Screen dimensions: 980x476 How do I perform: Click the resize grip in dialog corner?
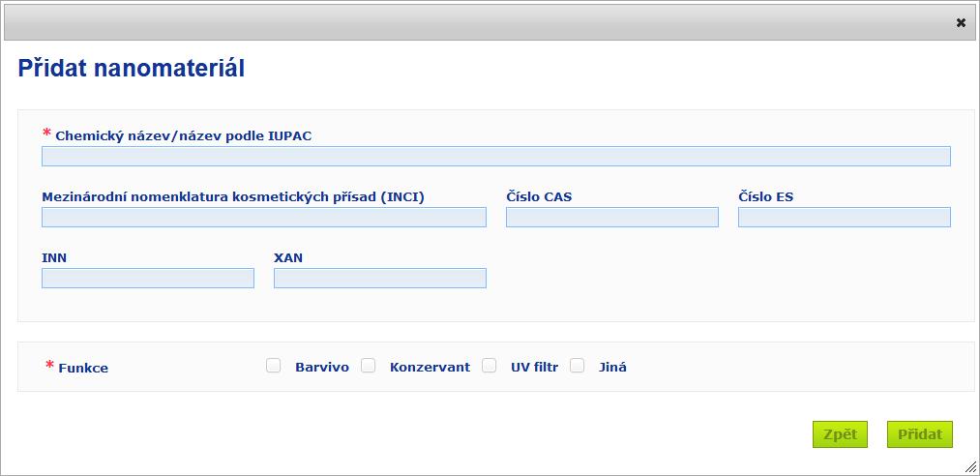(970, 466)
